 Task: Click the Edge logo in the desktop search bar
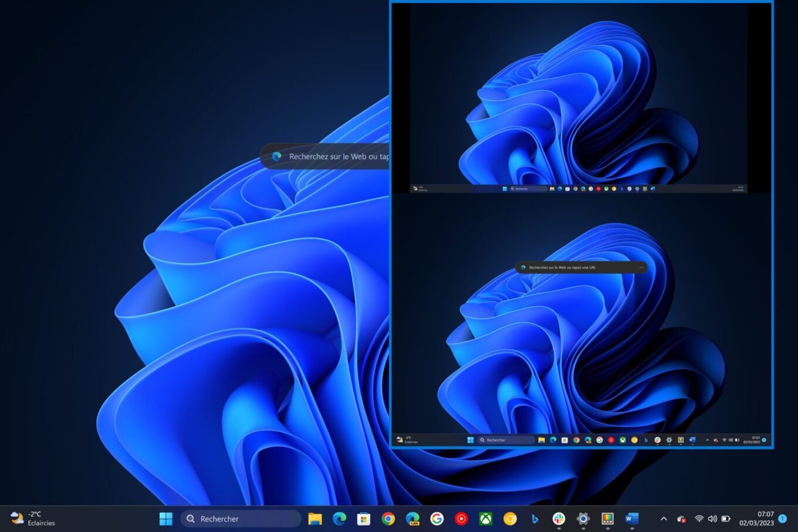pos(277,157)
